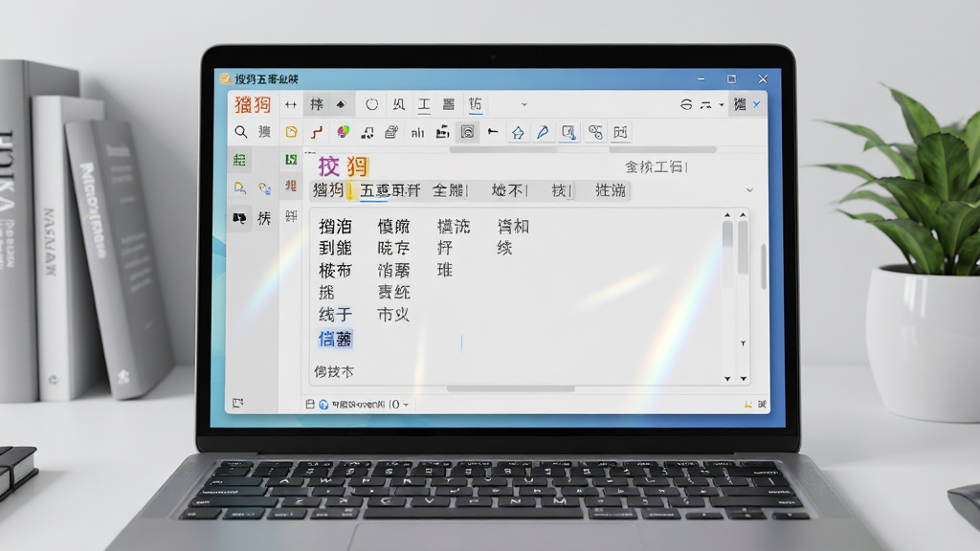
Task: Click the inner vertical scrollbar thumb of the list
Action: (727, 234)
